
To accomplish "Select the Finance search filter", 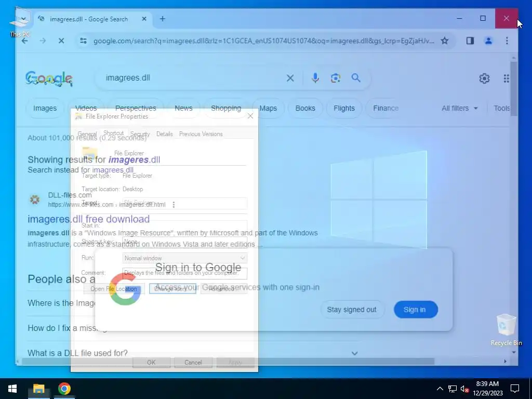I will coord(386,108).
